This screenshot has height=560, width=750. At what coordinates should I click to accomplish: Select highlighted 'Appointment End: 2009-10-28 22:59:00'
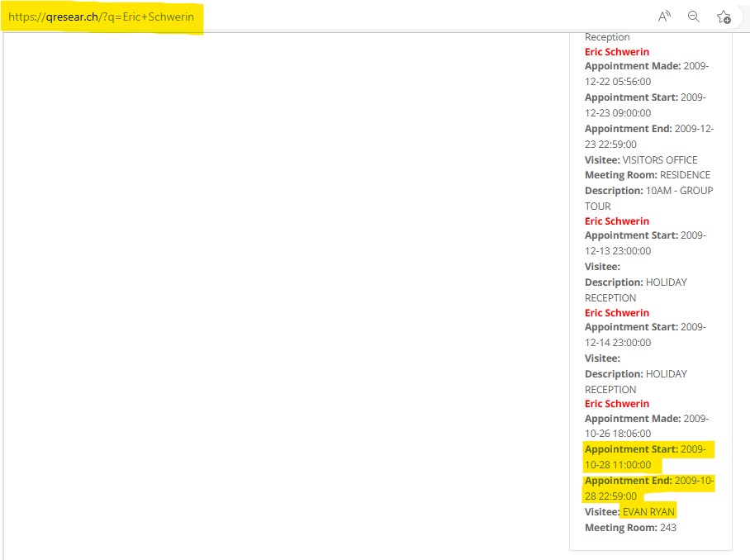tap(649, 488)
